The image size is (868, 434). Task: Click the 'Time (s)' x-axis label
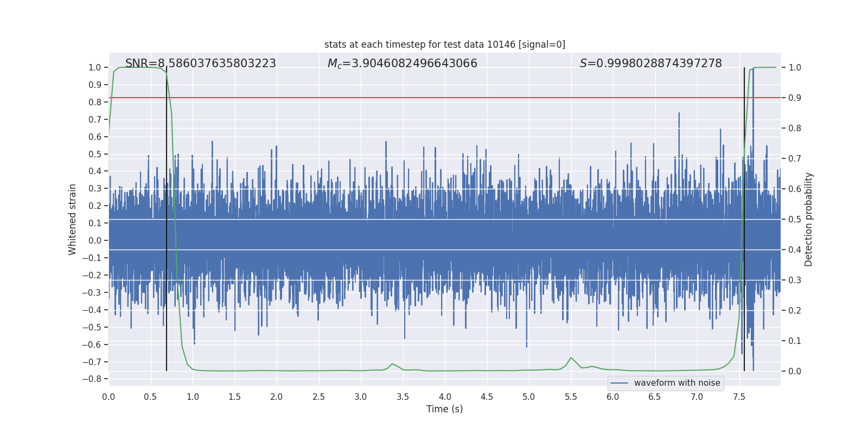[444, 409]
